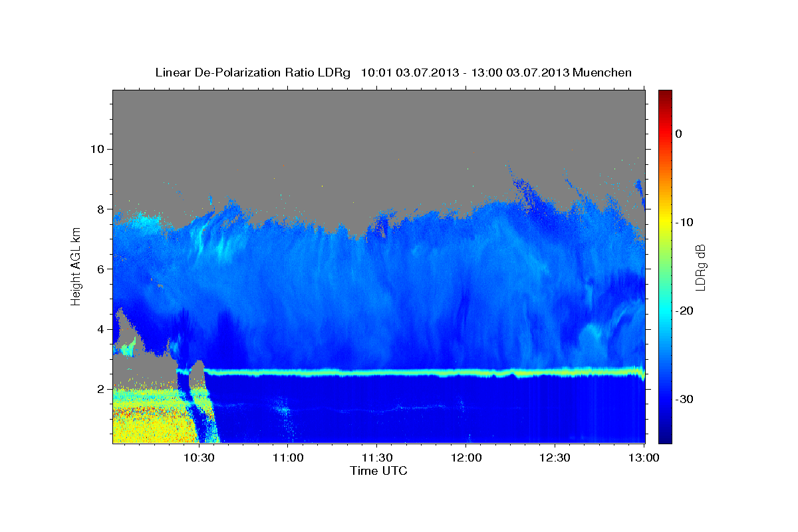Click the 10:30 time tick label
Image resolution: width=798 pixels, height=532 pixels.
199,458
